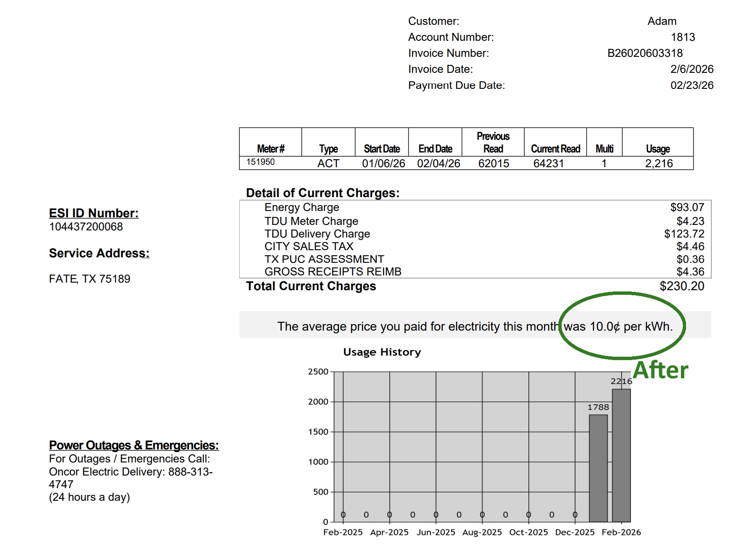Click the CITY SALES TAX line item
This screenshot has width=756, height=545.
[308, 246]
